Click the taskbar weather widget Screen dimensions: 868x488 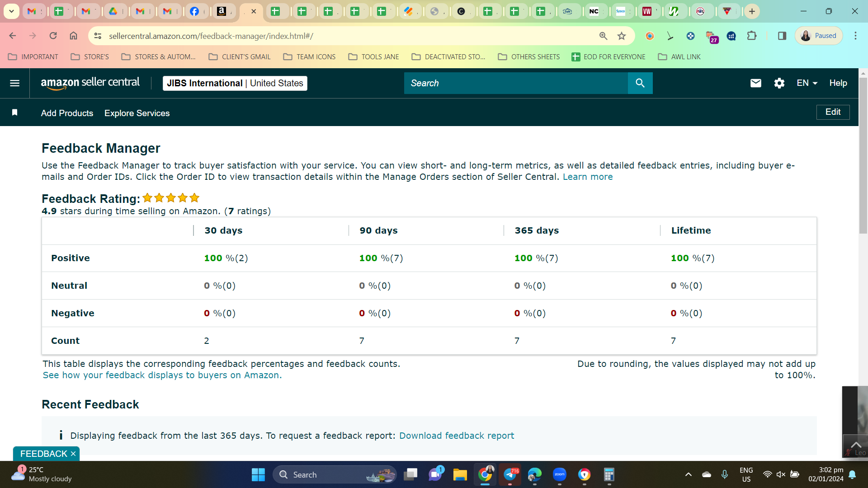[x=42, y=474]
